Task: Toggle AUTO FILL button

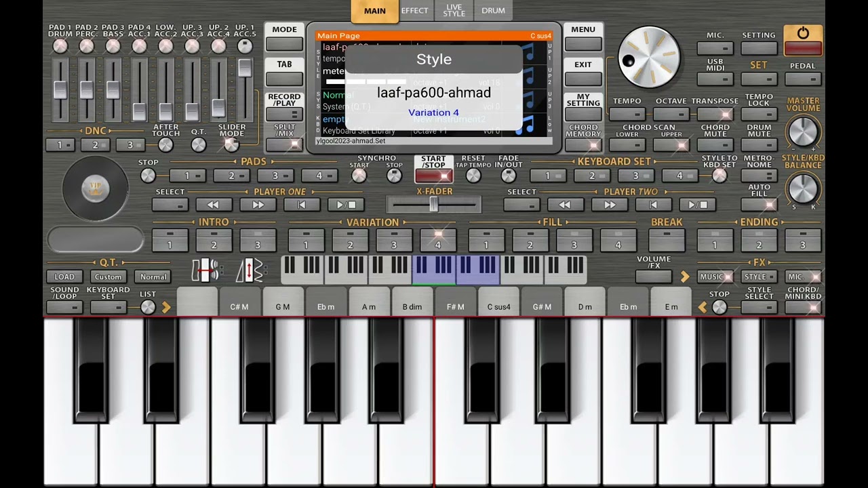Action: [759, 204]
